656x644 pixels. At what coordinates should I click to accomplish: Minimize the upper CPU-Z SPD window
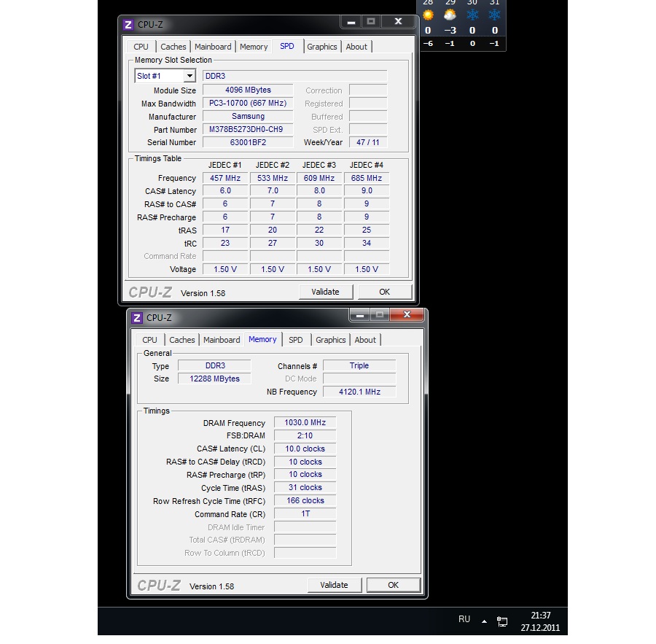point(351,21)
